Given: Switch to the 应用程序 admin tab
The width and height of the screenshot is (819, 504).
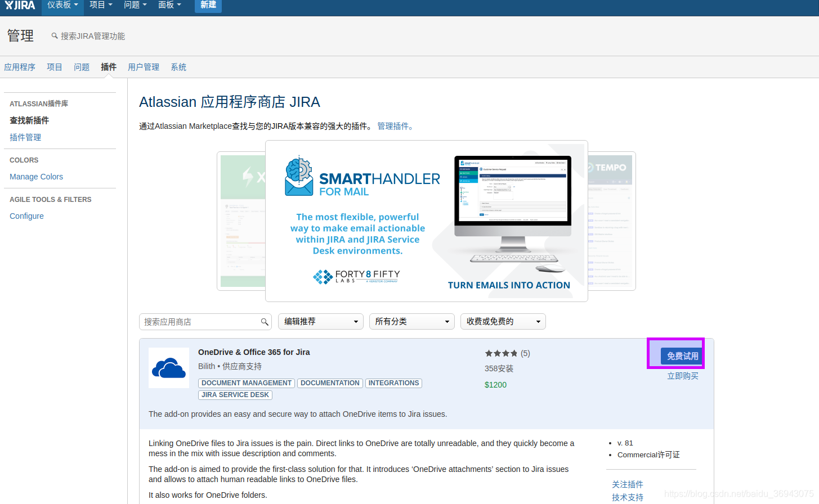Looking at the screenshot, I should [x=20, y=67].
